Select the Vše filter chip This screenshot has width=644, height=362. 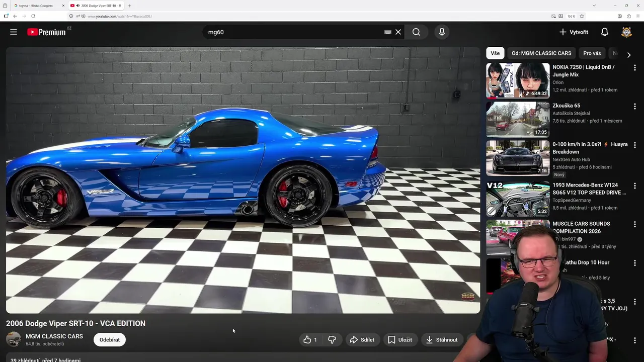[495, 53]
